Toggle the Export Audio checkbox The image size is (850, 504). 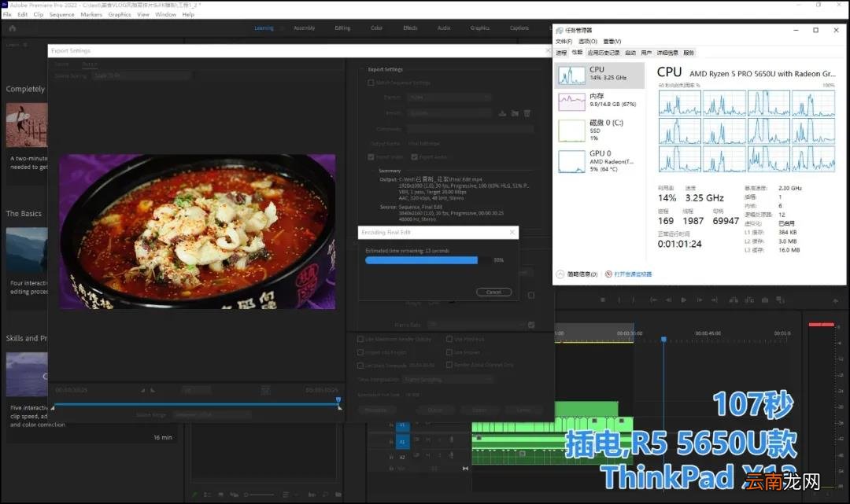[x=414, y=157]
